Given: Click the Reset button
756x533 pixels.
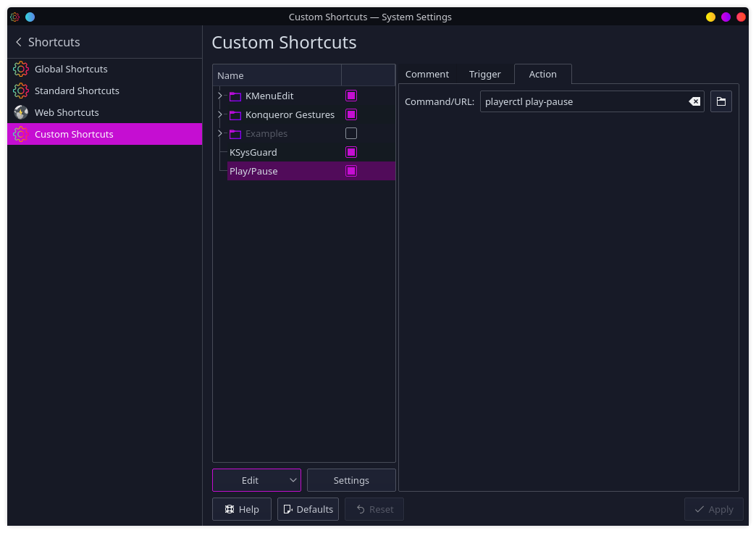Looking at the screenshot, I should coord(374,509).
